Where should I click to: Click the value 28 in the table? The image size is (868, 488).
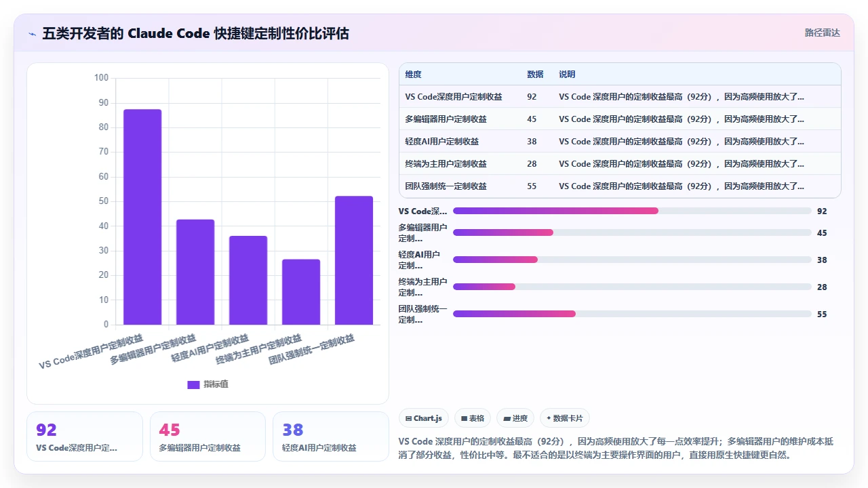click(532, 164)
